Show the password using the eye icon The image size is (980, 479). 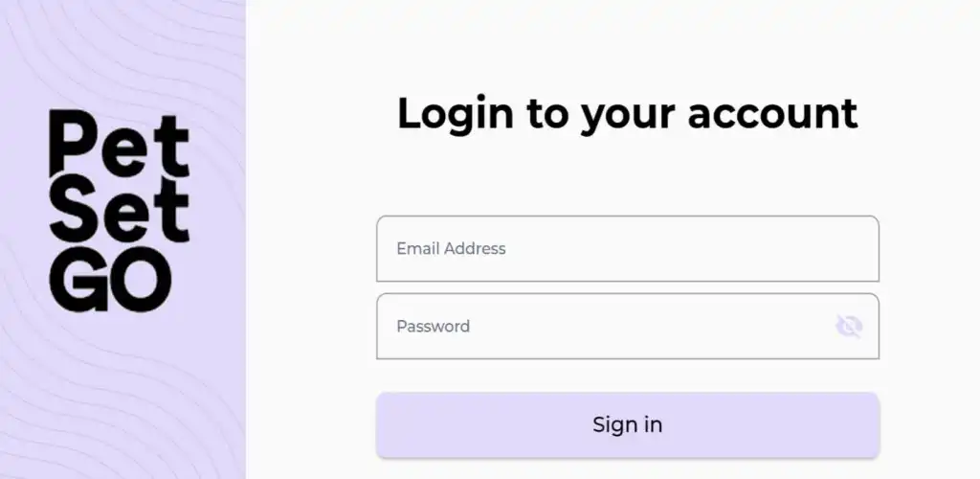click(x=850, y=327)
